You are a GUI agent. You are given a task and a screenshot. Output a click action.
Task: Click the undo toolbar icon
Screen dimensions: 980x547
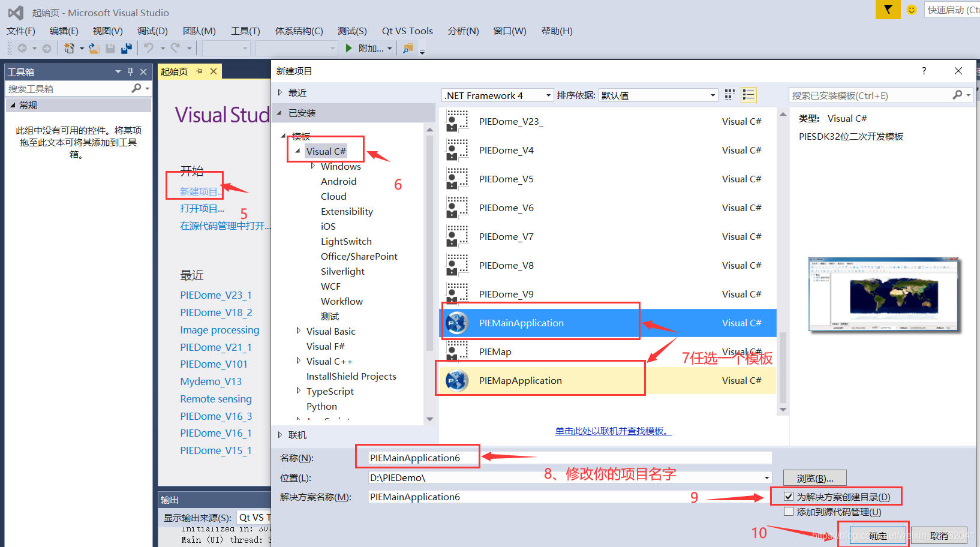click(x=149, y=48)
